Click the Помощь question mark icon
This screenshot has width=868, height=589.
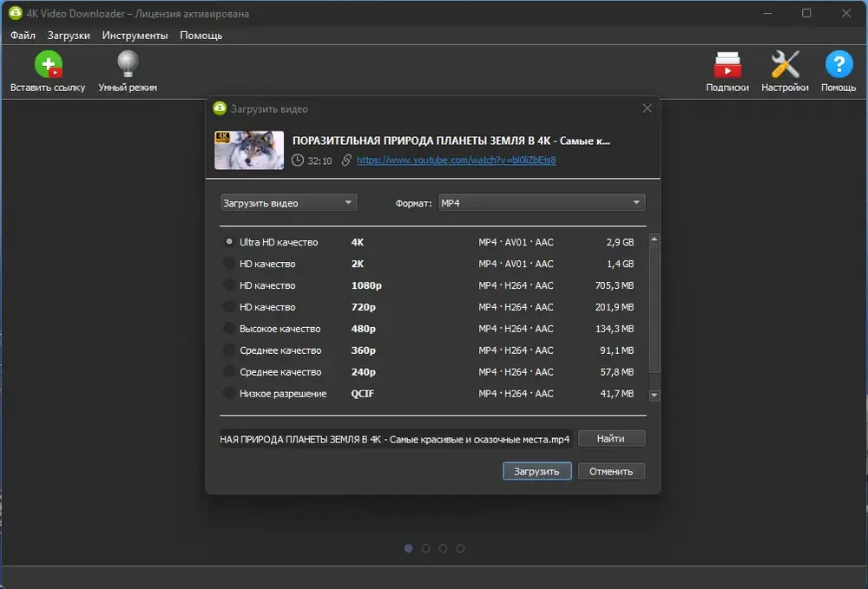[x=838, y=66]
